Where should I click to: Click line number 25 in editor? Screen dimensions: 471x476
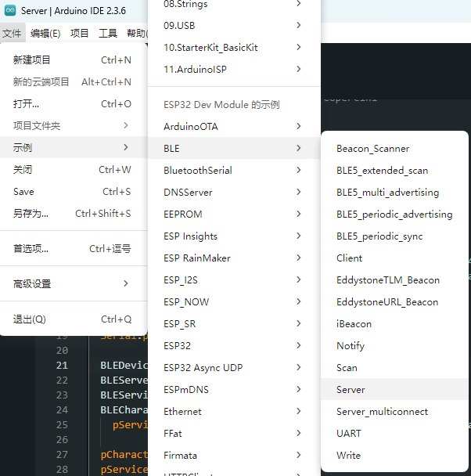coord(62,424)
